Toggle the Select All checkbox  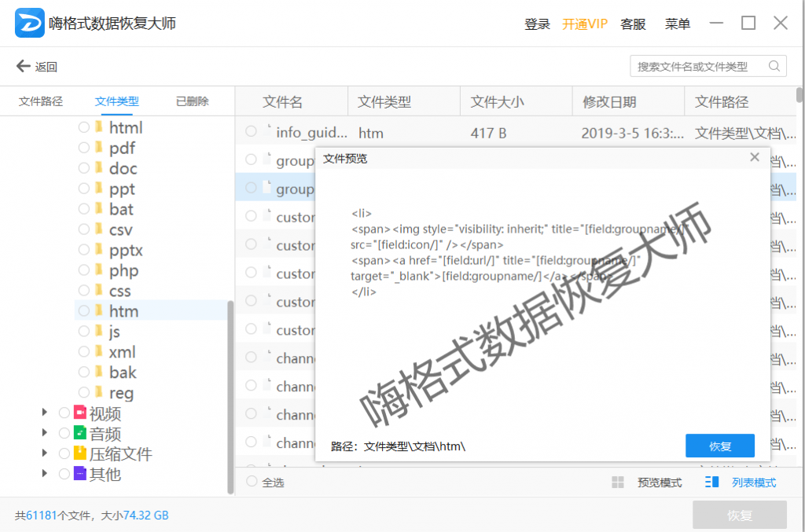[252, 481]
